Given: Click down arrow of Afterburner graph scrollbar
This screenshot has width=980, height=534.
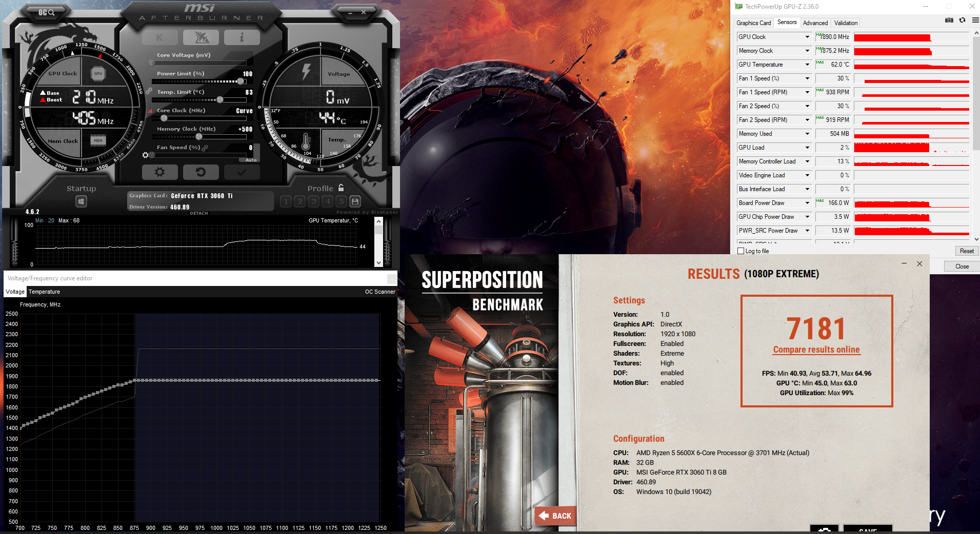Looking at the screenshot, I should click(x=379, y=263).
